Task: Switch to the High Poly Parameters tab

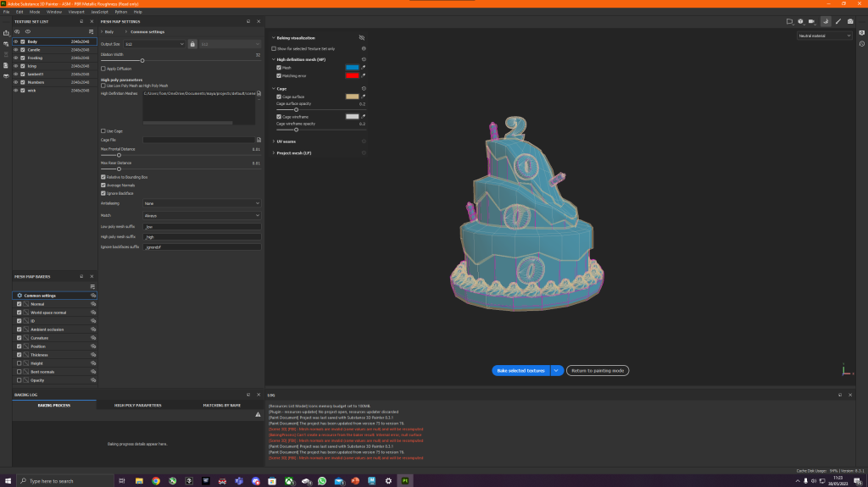Action: 137,405
